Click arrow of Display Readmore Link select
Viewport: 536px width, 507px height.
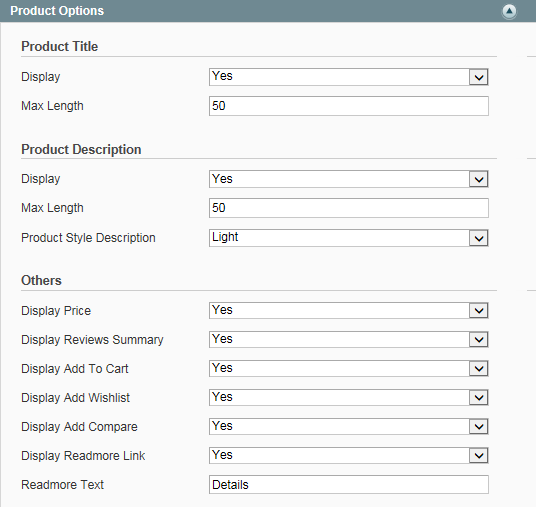479,455
